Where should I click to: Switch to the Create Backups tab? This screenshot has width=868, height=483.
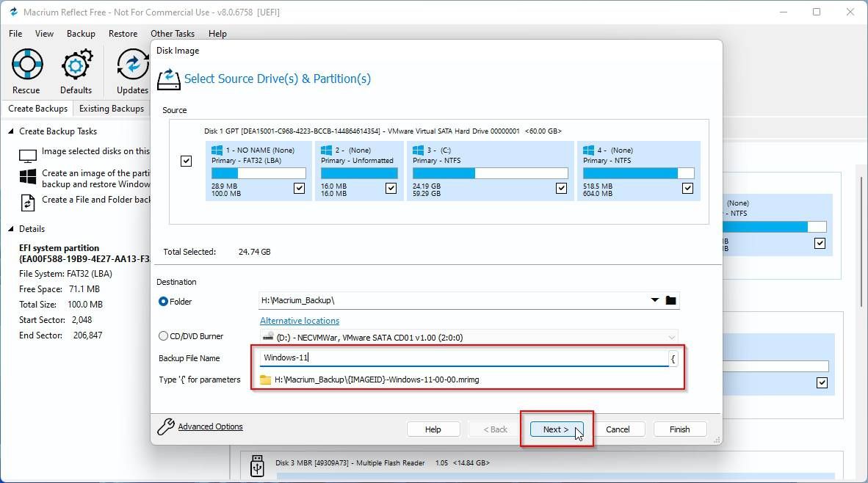37,109
